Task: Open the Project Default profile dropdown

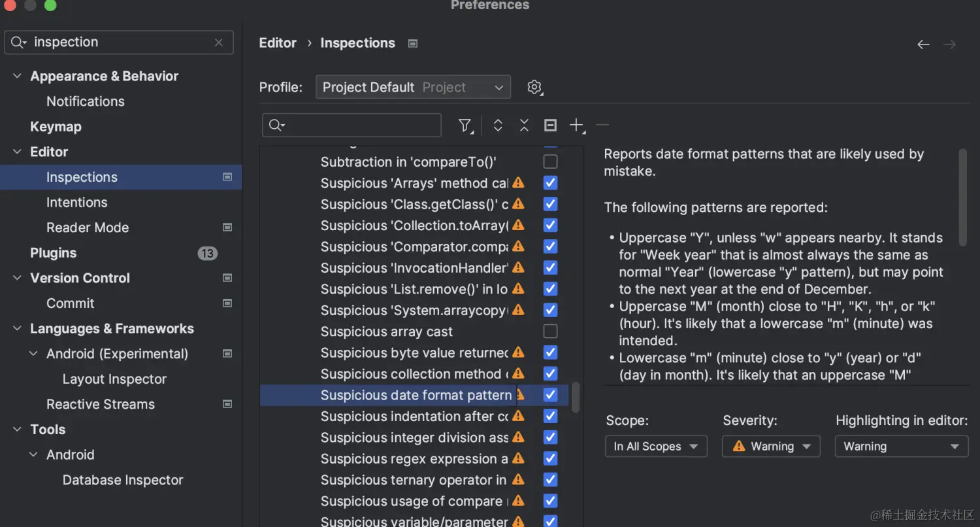Action: [x=412, y=87]
